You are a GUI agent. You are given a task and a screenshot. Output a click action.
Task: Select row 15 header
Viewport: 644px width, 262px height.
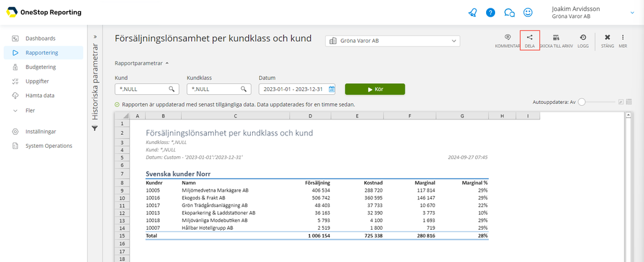click(122, 236)
